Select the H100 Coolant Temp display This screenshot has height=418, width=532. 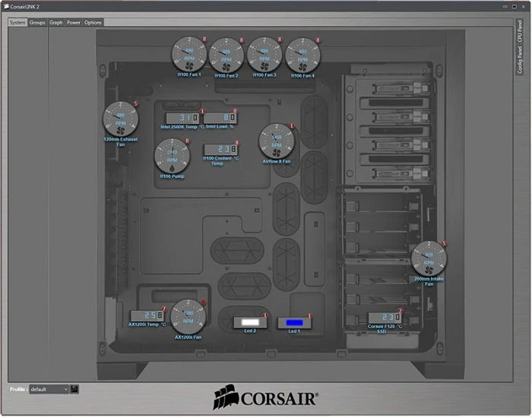coord(221,149)
